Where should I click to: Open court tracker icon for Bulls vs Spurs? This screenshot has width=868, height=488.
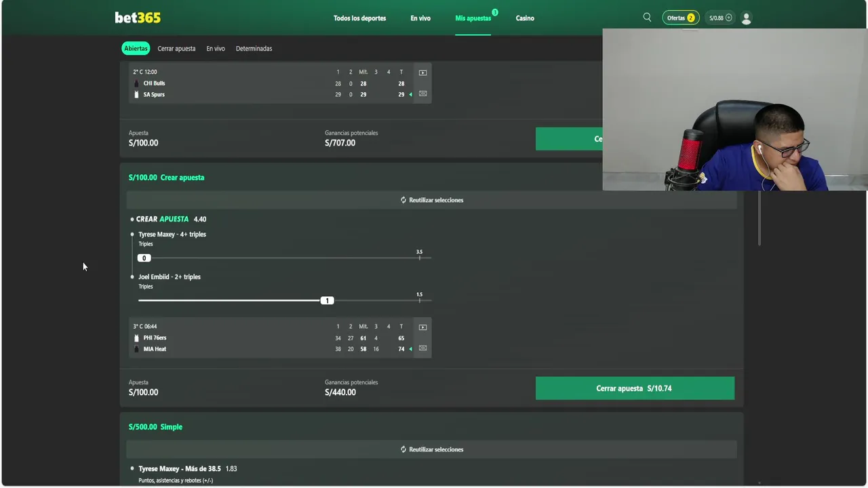point(422,94)
